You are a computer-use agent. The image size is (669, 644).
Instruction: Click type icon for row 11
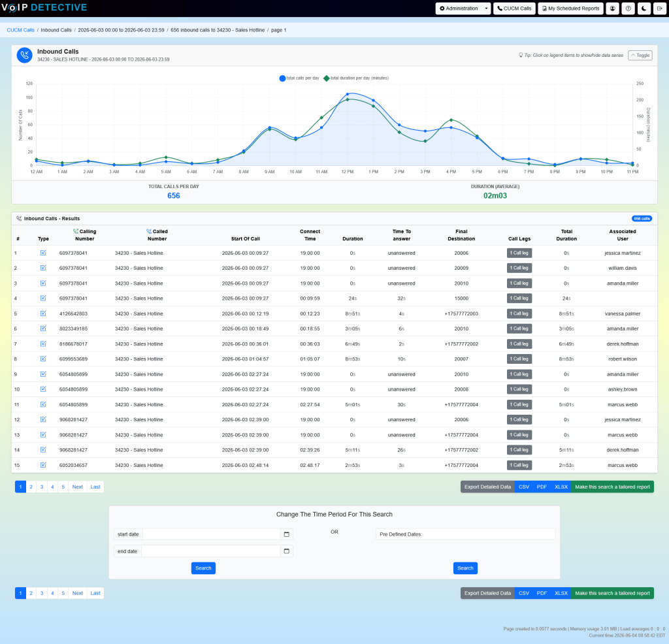coord(43,404)
